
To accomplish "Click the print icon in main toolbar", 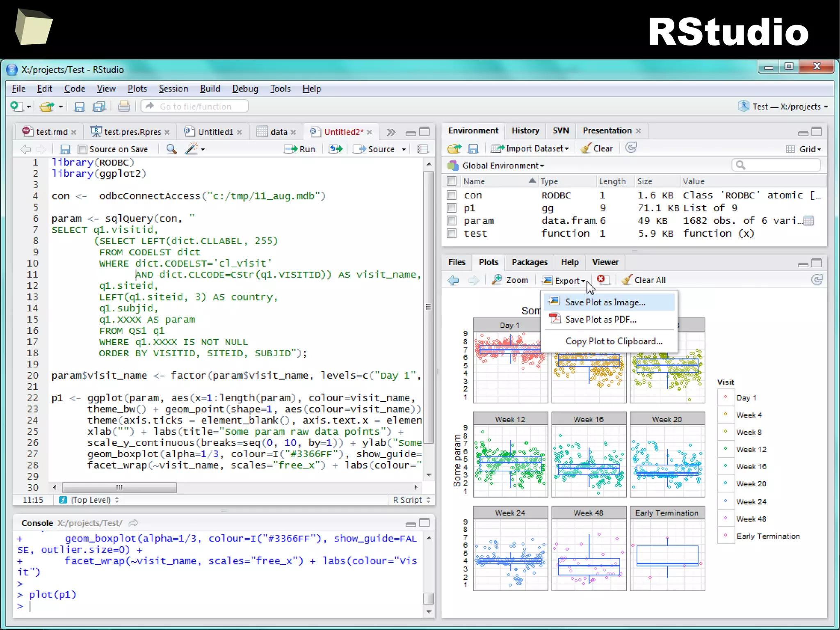I will coord(124,107).
